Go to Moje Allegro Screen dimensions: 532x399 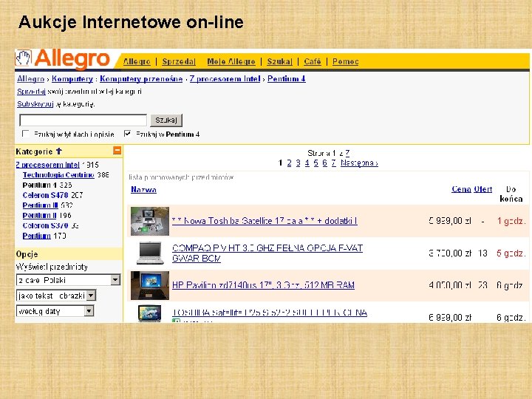231,61
